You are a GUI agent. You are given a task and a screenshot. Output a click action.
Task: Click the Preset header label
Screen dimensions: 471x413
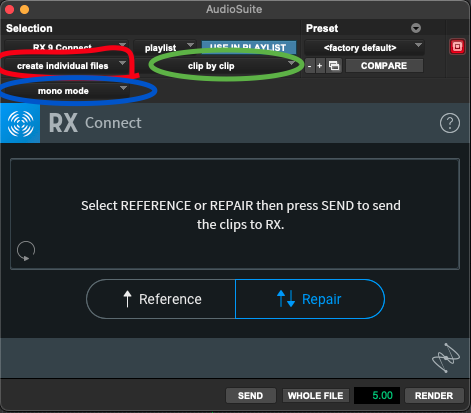(322, 28)
